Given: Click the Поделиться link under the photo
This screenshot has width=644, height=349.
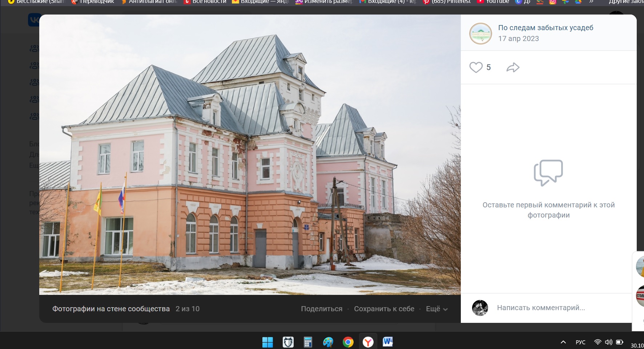Looking at the screenshot, I should 321,309.
